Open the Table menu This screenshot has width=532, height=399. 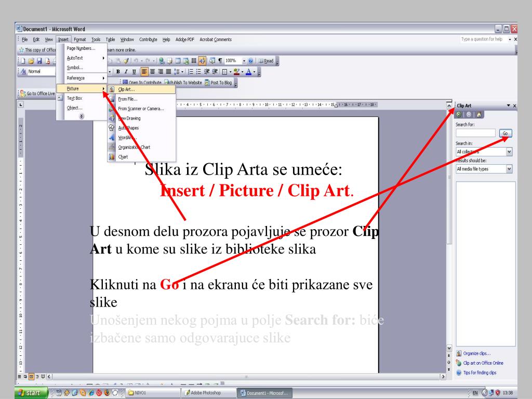pos(110,39)
